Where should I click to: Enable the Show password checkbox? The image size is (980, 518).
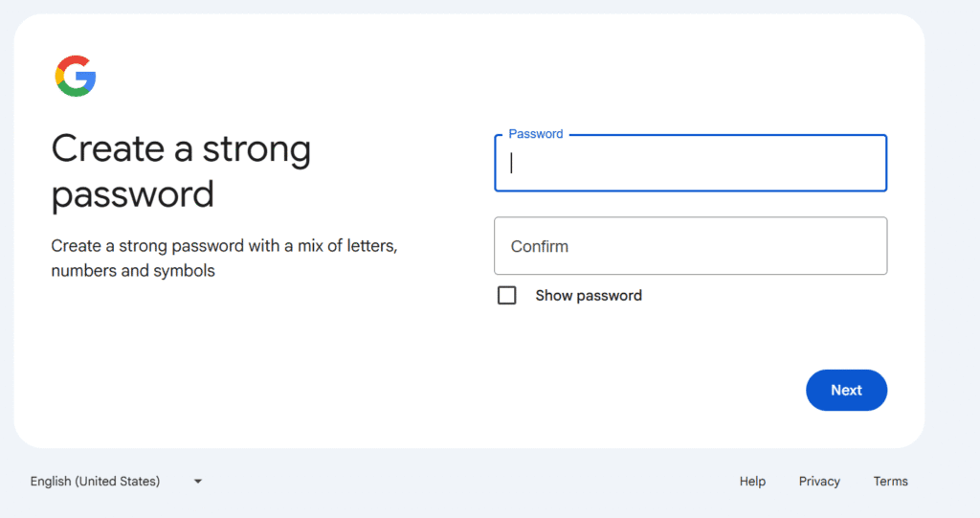click(x=507, y=296)
